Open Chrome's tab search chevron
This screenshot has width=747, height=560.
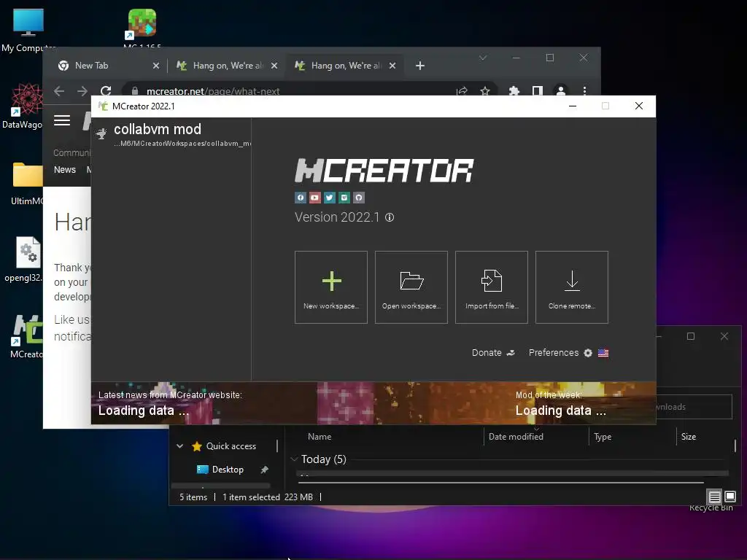[x=483, y=58]
